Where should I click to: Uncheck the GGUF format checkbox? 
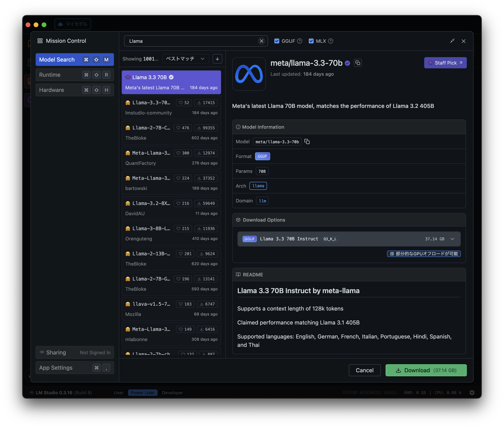(277, 41)
